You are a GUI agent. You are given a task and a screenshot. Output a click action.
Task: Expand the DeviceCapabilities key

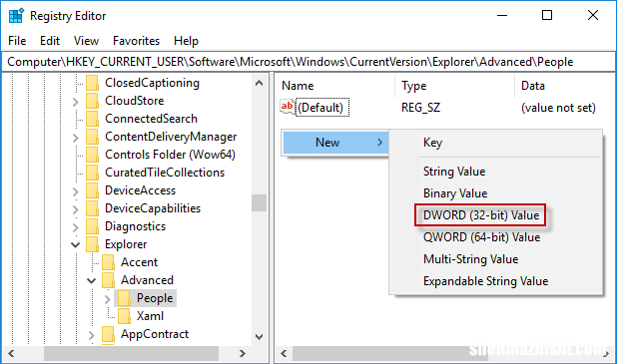click(x=76, y=209)
